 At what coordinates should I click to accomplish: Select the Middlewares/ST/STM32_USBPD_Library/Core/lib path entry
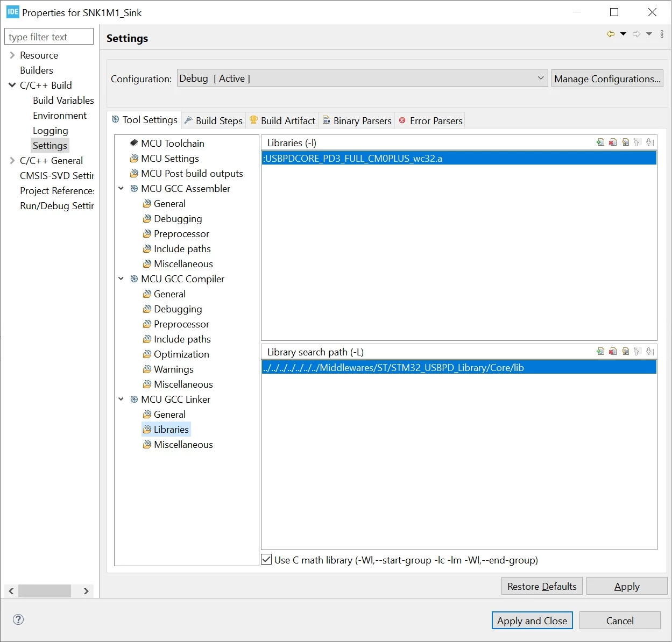click(x=459, y=368)
